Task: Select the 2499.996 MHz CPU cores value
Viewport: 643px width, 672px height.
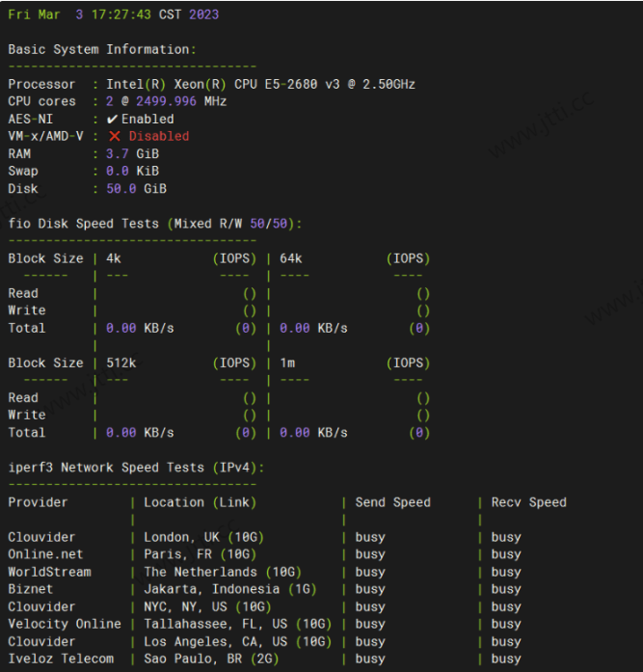Action: [181, 101]
